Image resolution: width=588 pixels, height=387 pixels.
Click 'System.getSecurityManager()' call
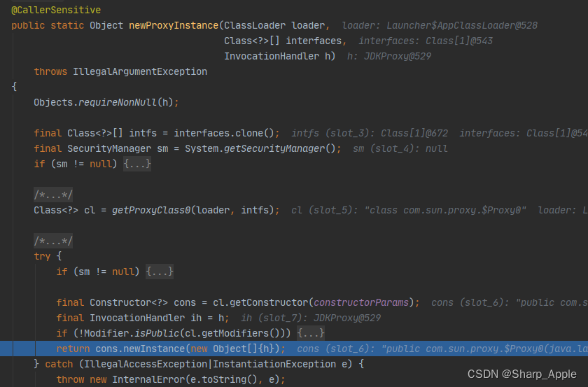(x=260, y=148)
